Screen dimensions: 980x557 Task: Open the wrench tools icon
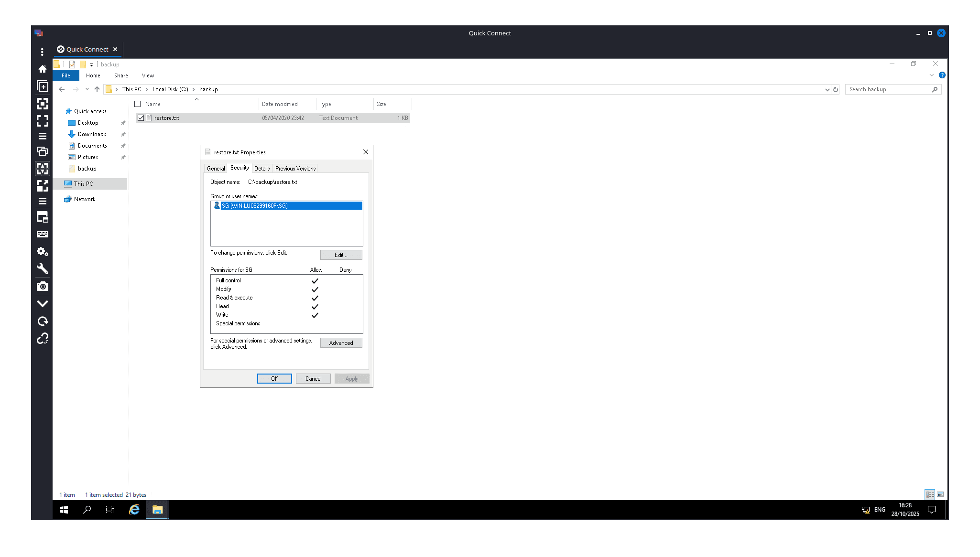click(43, 268)
